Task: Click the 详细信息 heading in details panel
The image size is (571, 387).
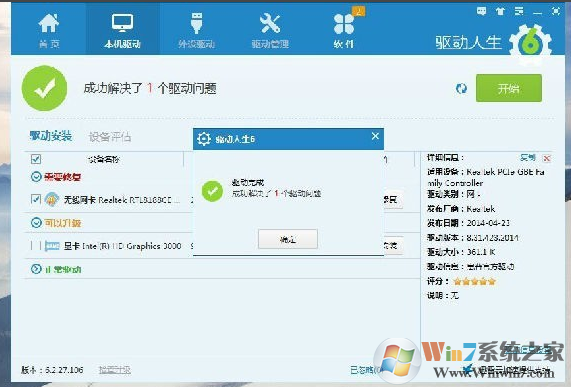Action: pos(445,157)
